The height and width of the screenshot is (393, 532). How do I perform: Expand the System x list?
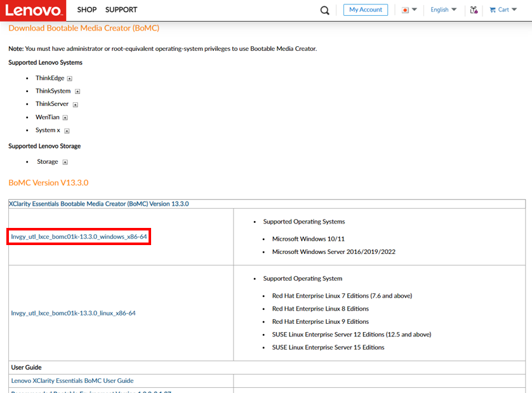click(x=67, y=130)
